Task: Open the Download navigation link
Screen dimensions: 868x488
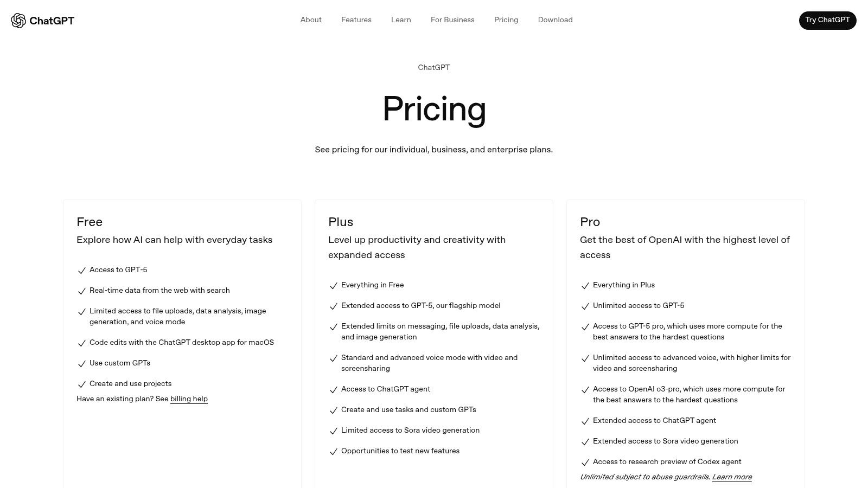Action: [555, 20]
